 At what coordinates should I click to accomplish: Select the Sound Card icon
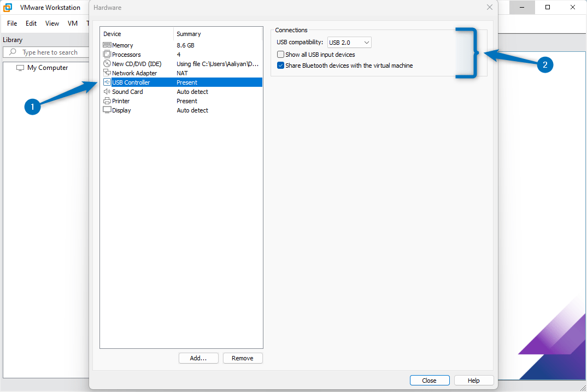[108, 91]
